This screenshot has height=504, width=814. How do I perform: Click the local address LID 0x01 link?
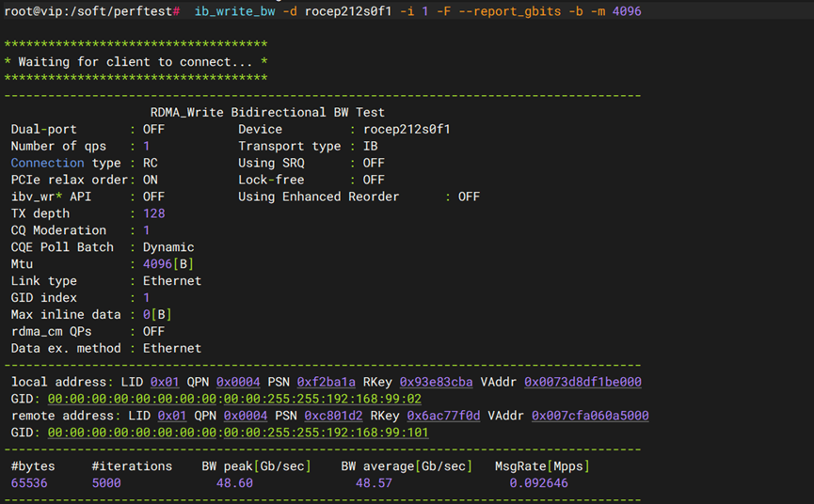coord(165,382)
